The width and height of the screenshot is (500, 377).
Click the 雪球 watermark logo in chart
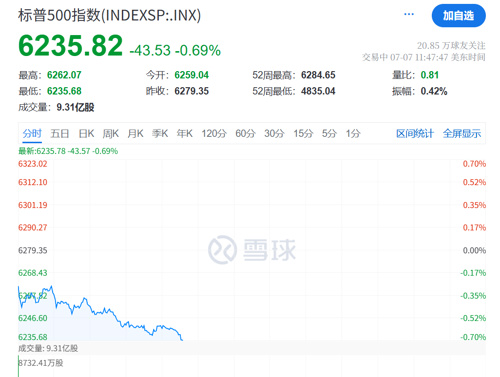pyautogui.click(x=252, y=250)
